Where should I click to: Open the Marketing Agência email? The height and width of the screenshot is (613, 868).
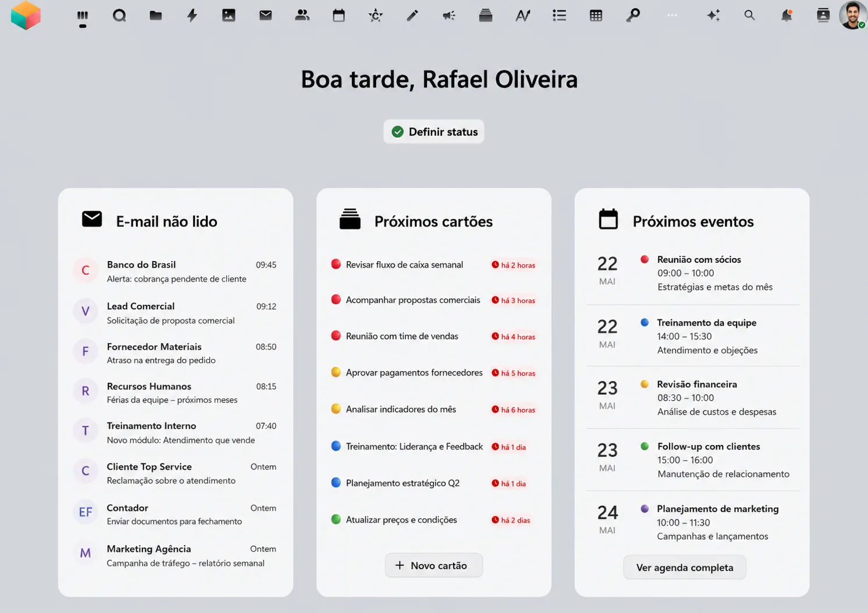175,555
